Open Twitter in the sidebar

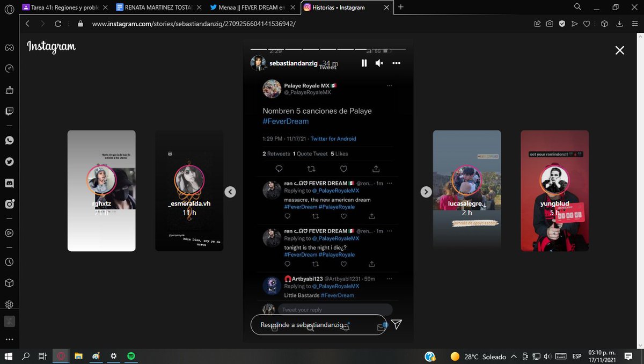coord(9,162)
